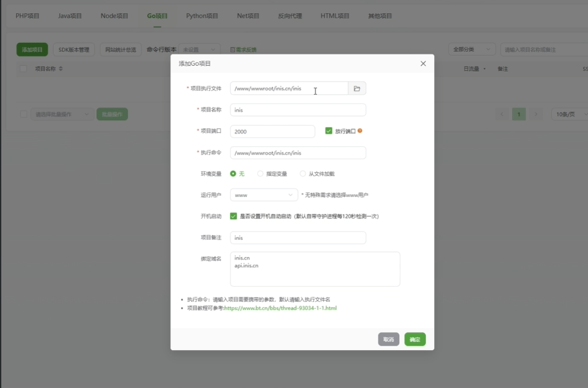Screen dimensions: 588x388
Task: Click the sort arrows next to 项目名称
Action: click(61, 68)
